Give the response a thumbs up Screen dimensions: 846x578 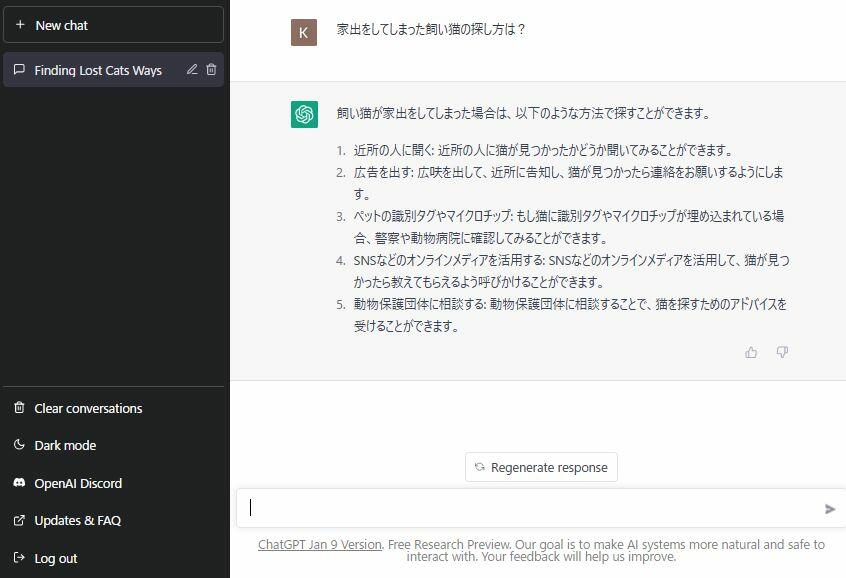click(751, 352)
